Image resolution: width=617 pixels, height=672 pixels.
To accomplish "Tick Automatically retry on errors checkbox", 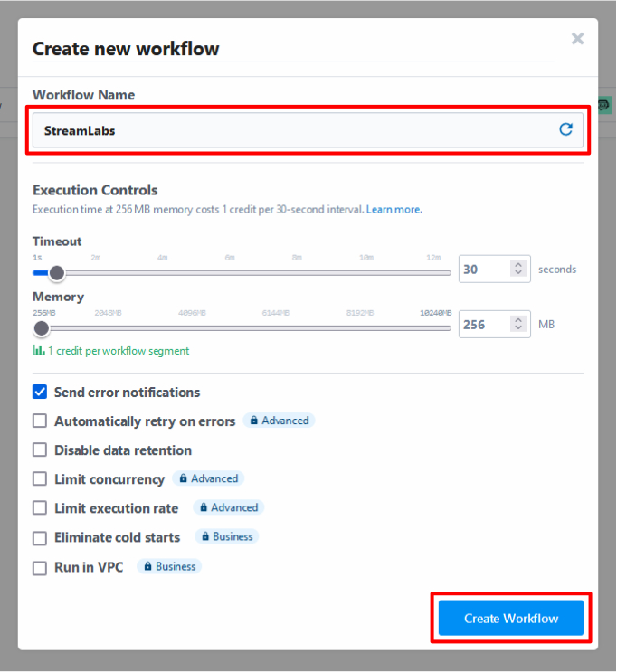I will pyautogui.click(x=40, y=421).
